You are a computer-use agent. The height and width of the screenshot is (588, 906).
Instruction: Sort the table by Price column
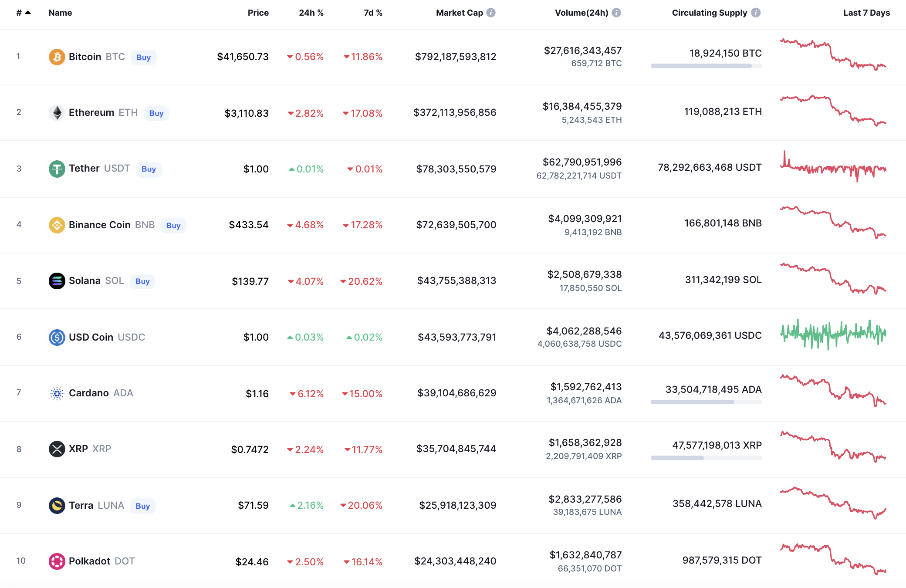point(258,13)
